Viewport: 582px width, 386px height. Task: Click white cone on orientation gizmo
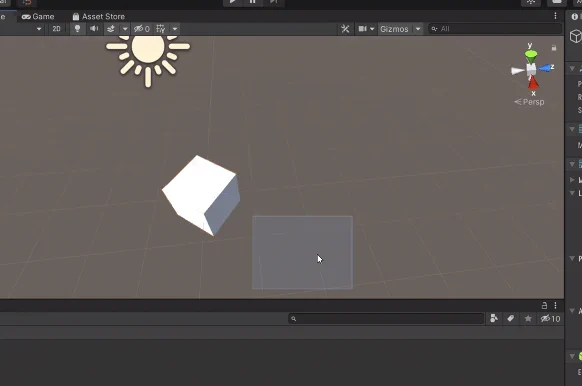tap(517, 71)
